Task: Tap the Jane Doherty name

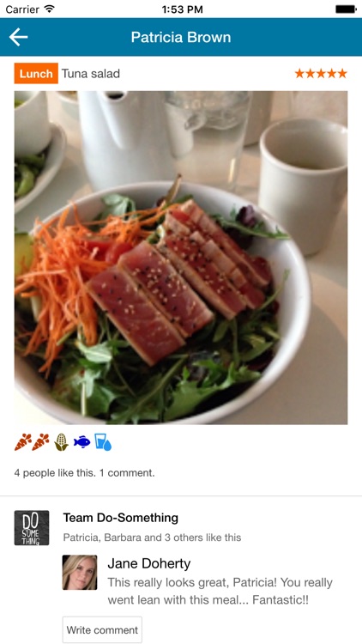Action: click(149, 564)
